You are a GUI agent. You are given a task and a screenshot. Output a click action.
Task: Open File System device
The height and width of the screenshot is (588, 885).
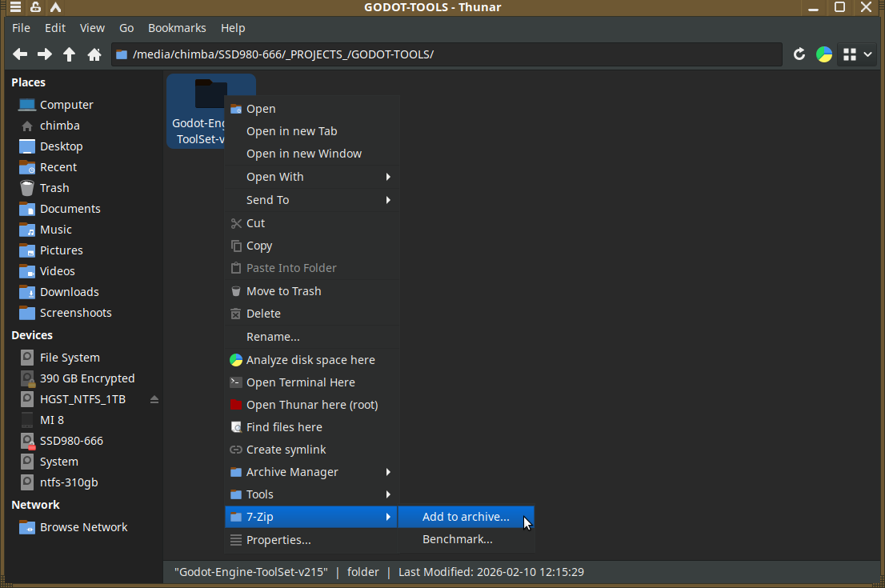coord(85,358)
